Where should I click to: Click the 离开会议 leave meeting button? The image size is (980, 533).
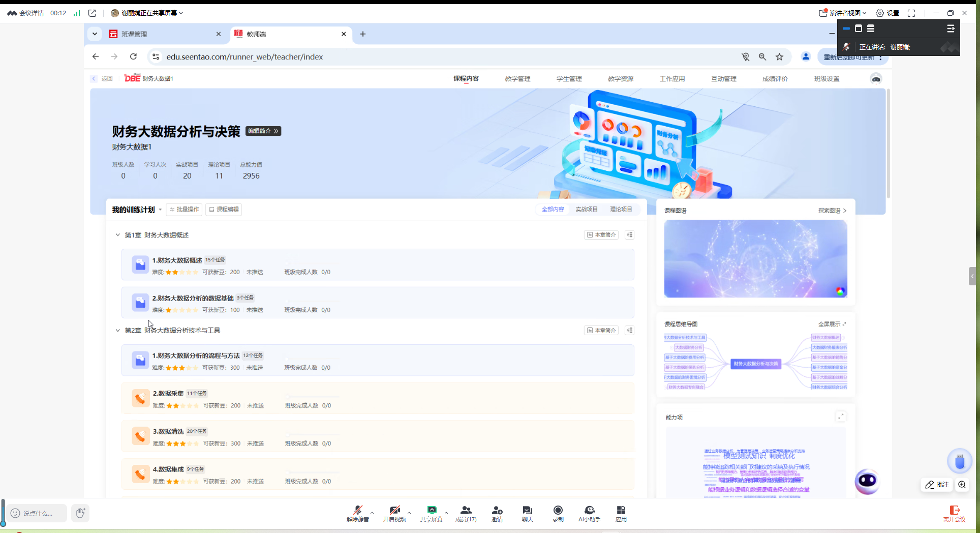(x=954, y=513)
